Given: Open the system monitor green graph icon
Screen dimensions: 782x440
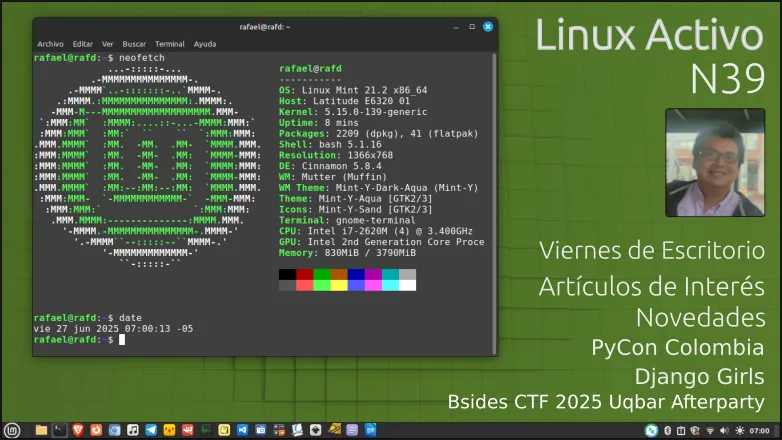Looking at the screenshot, I should point(206,430).
